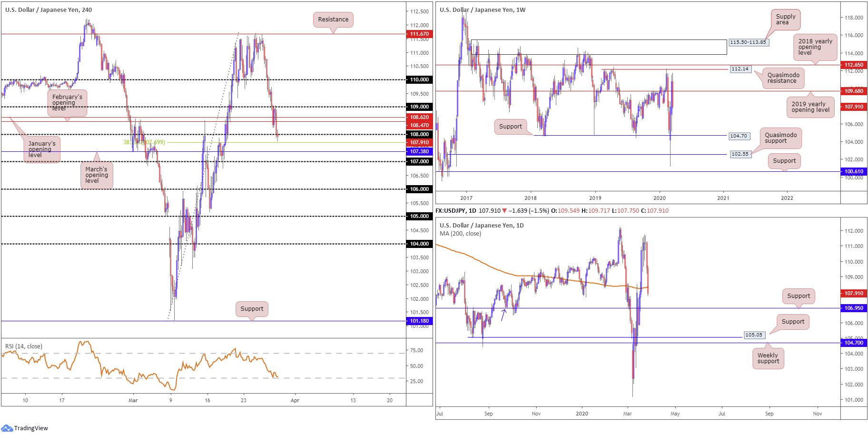Click the RSI (14, close) indicator label
The image size is (868, 435).
coord(24,346)
